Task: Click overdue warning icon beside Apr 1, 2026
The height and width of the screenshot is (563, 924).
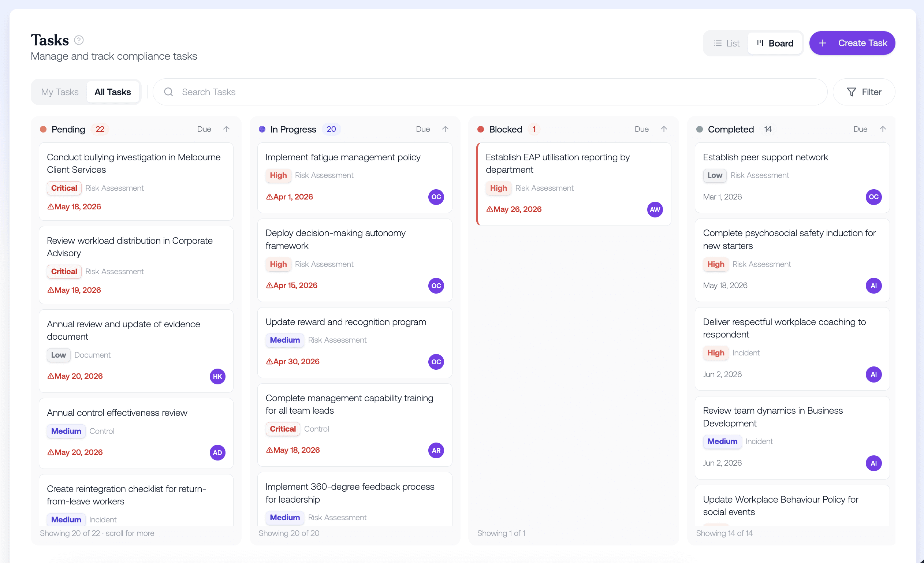Action: 269,197
